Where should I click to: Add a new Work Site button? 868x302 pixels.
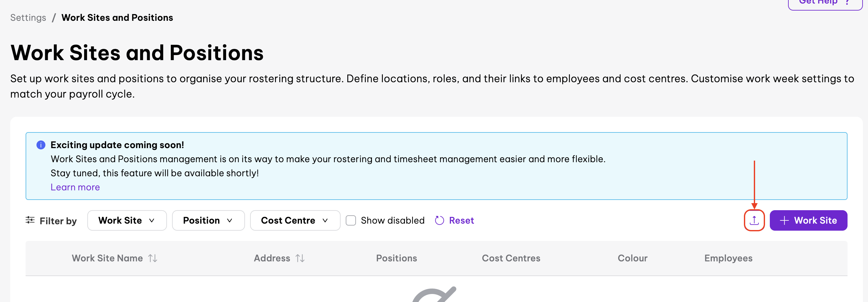pos(808,220)
